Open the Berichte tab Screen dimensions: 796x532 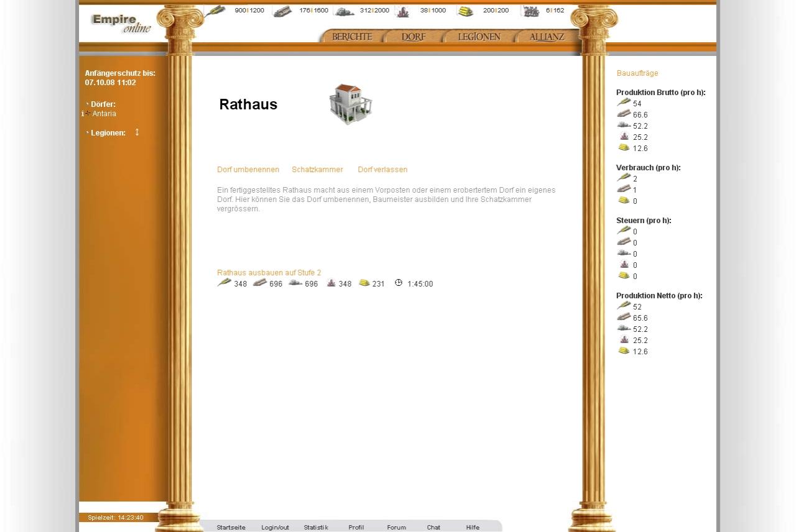pos(352,37)
